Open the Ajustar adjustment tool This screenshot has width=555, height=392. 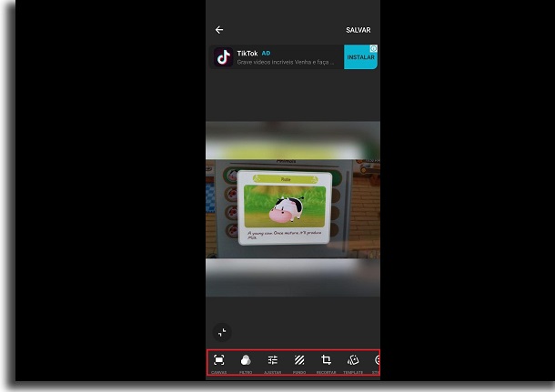coord(273,363)
